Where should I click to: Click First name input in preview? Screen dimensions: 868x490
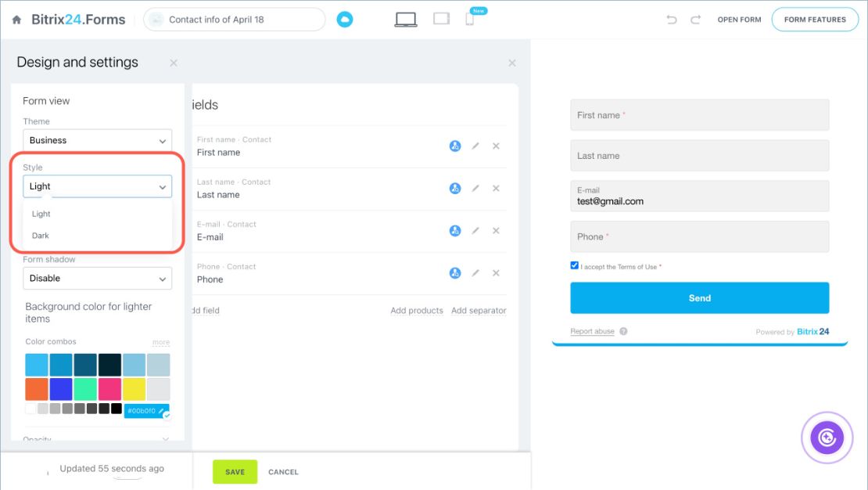700,115
